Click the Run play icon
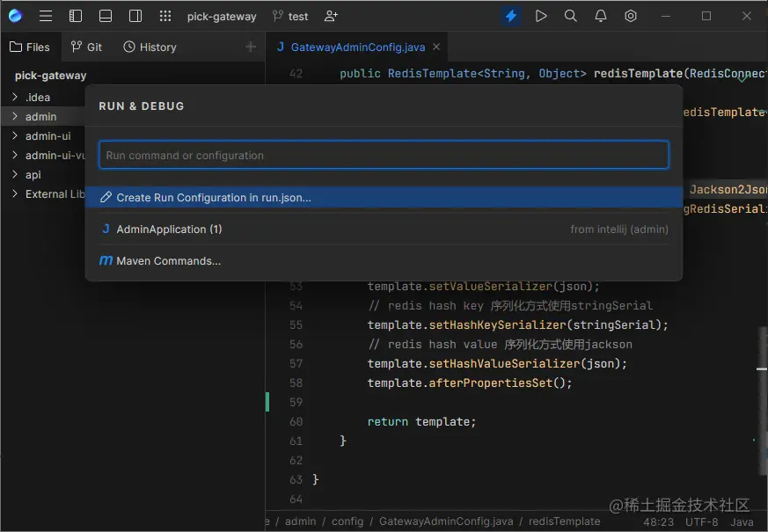 (x=541, y=16)
